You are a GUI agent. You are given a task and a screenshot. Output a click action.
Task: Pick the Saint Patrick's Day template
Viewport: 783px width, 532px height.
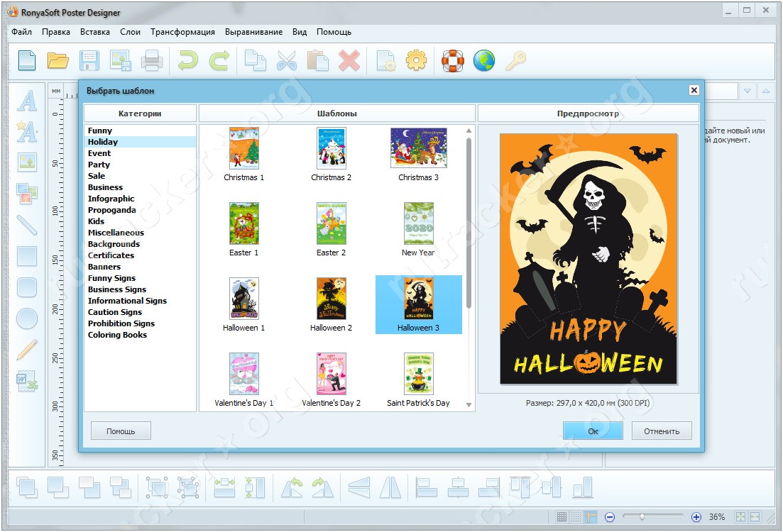click(x=418, y=380)
